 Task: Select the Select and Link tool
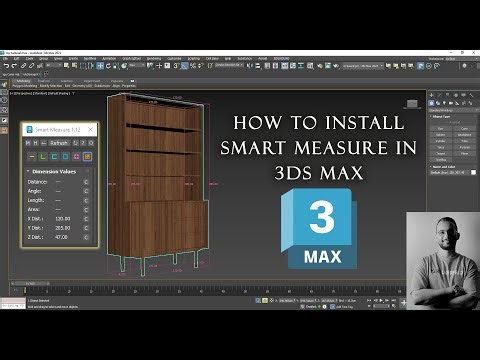click(23, 66)
